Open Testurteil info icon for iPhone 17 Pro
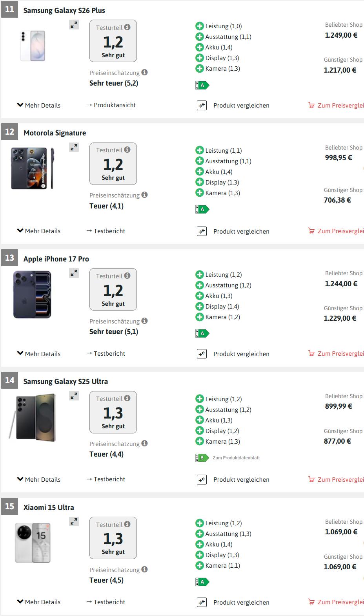Image resolution: width=364 pixels, height=616 pixels. coord(127,276)
